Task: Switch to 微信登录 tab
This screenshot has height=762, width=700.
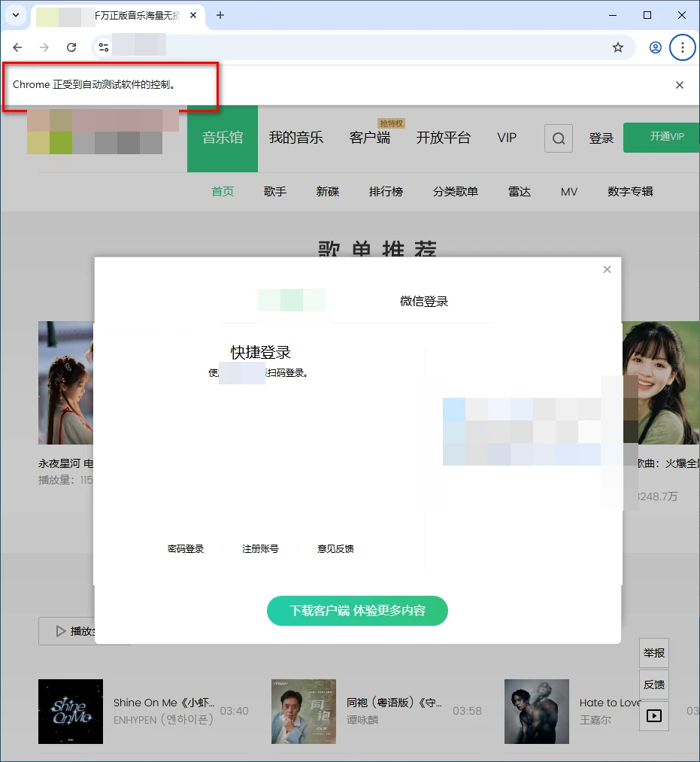Action: point(423,302)
